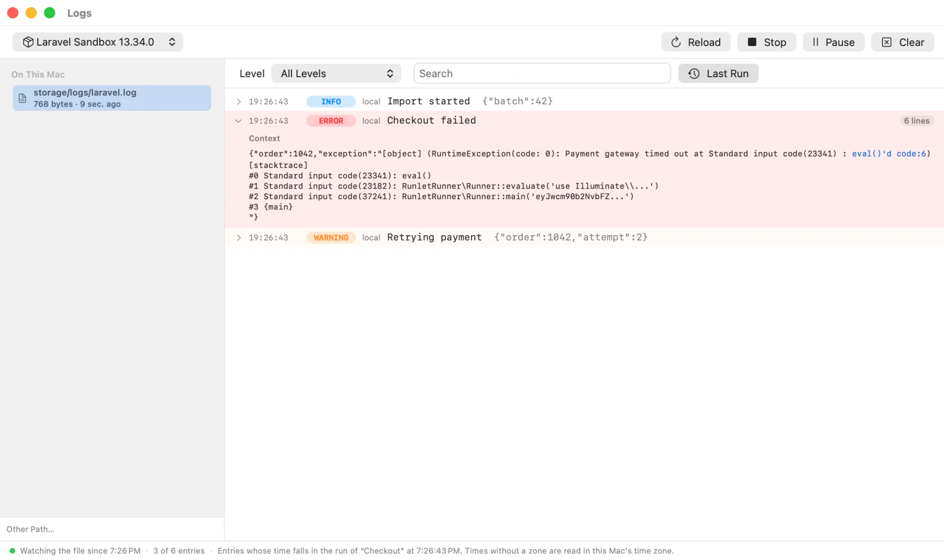944x560 pixels.
Task: Click the Logs window title
Action: tap(79, 13)
